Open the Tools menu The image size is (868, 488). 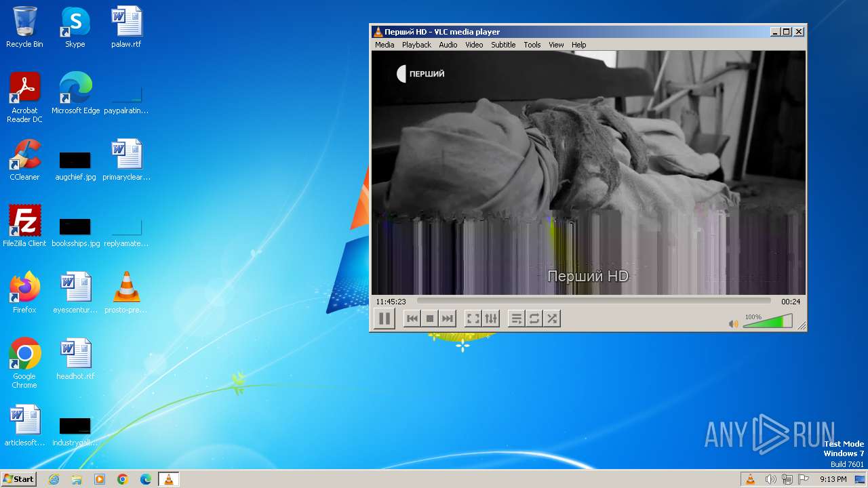coord(532,45)
